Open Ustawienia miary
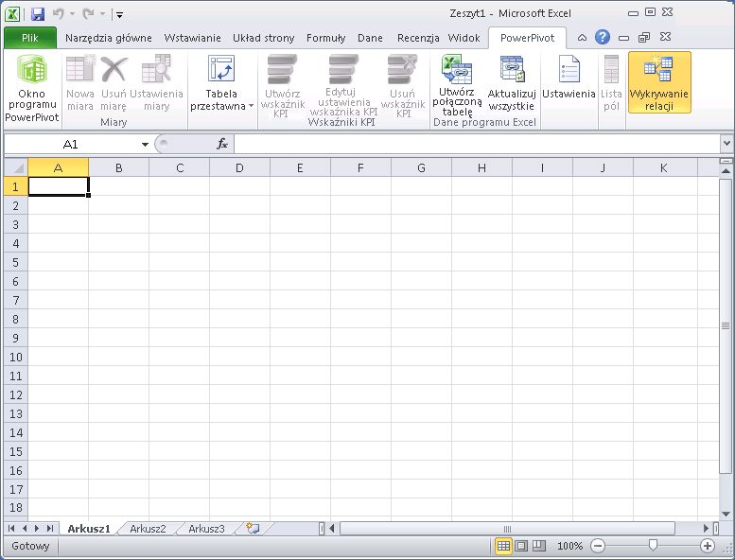Screen dimensions: 735x560 [156, 83]
